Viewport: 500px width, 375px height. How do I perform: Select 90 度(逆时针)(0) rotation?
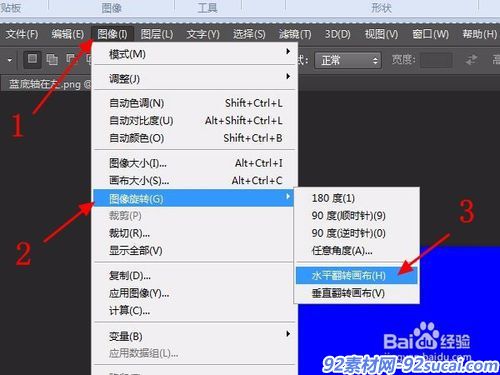coord(357,233)
